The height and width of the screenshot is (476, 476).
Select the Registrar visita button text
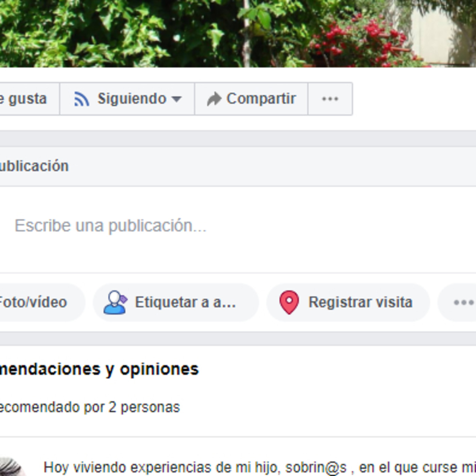360,302
